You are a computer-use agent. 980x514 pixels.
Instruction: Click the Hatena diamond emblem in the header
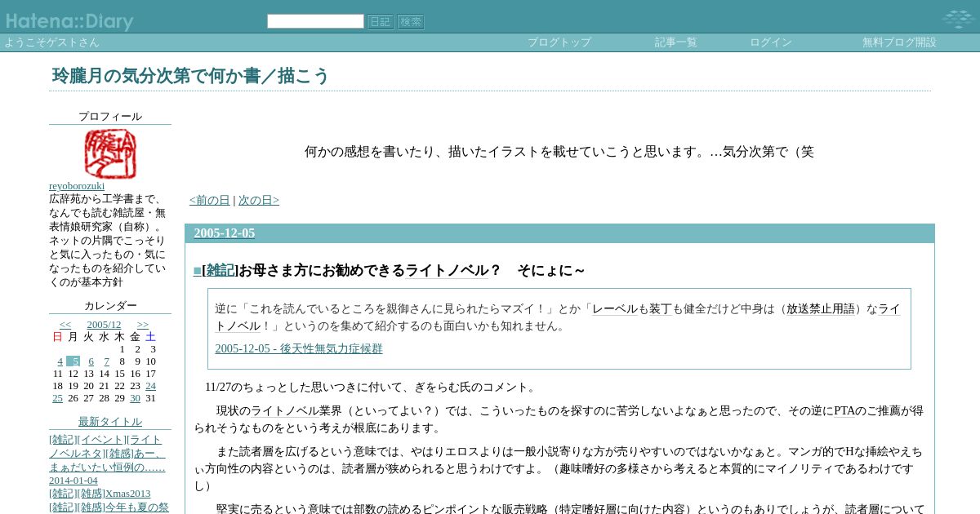[x=957, y=19]
